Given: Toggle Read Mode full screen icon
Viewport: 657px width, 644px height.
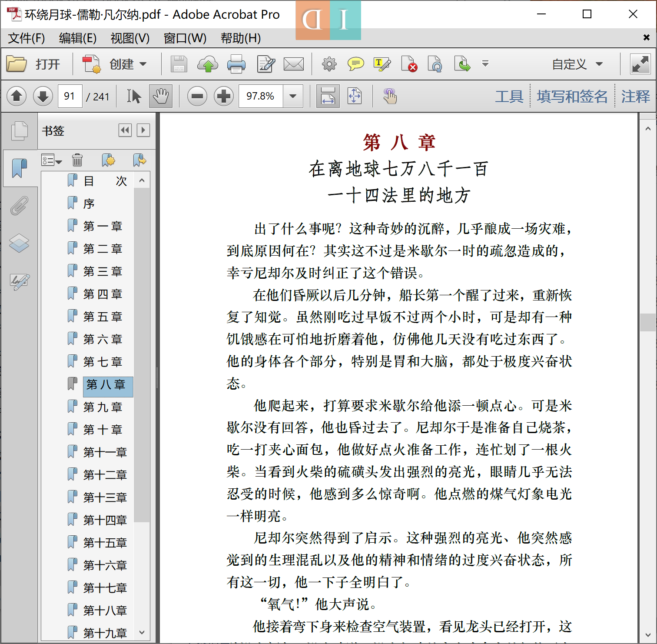Looking at the screenshot, I should click(x=640, y=64).
